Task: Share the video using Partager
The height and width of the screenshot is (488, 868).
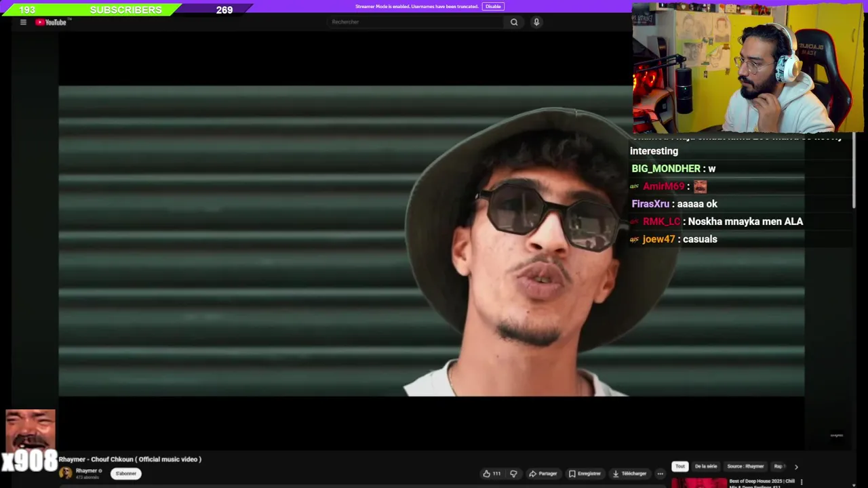Action: (543, 474)
